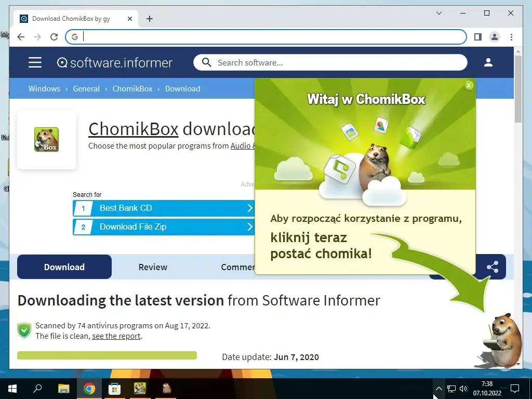Open see the report link
The width and height of the screenshot is (532, 399).
point(116,336)
